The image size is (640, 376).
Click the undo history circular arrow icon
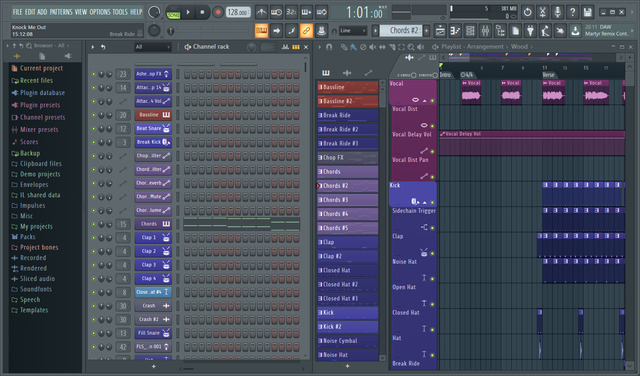(527, 12)
